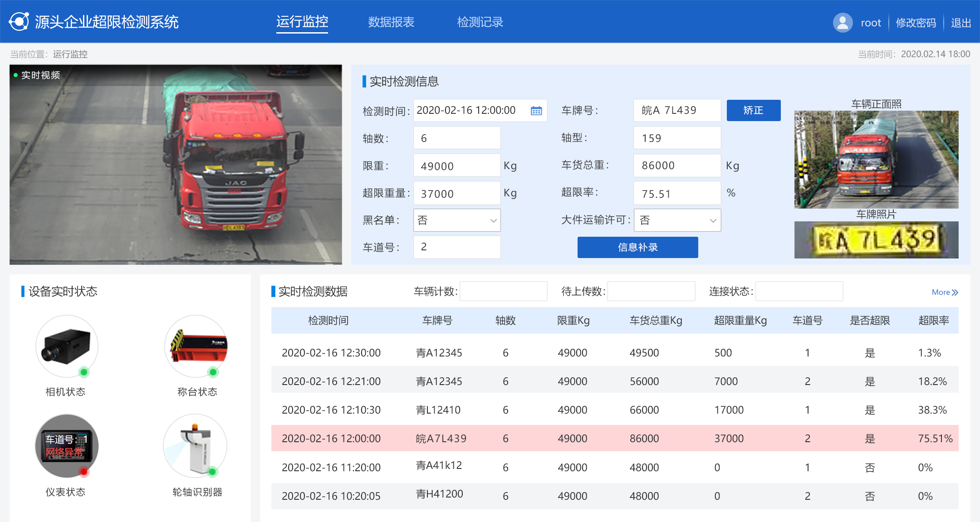The height and width of the screenshot is (522, 980).
Task: Switch to the 检测记录 tab
Action: tap(480, 22)
